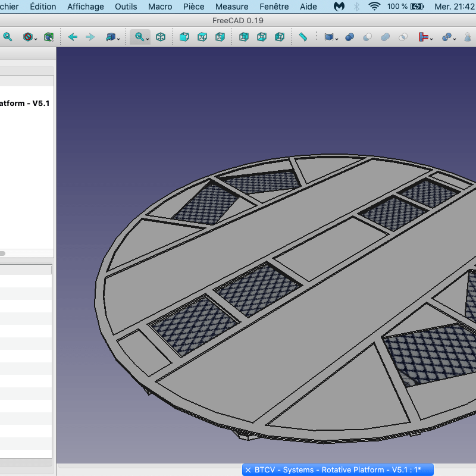Select the Rotative Platform V5.1 document tab
476x476 pixels.
point(337,470)
